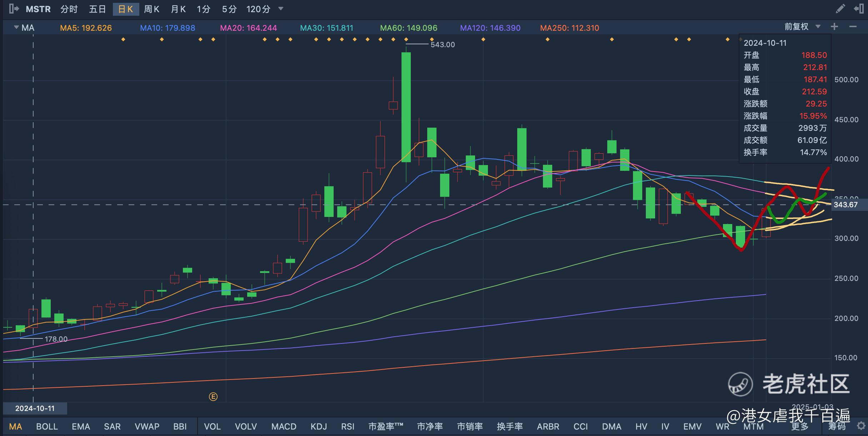The width and height of the screenshot is (868, 436).
Task: Show the VOLV sub-indicator
Action: coord(246,426)
